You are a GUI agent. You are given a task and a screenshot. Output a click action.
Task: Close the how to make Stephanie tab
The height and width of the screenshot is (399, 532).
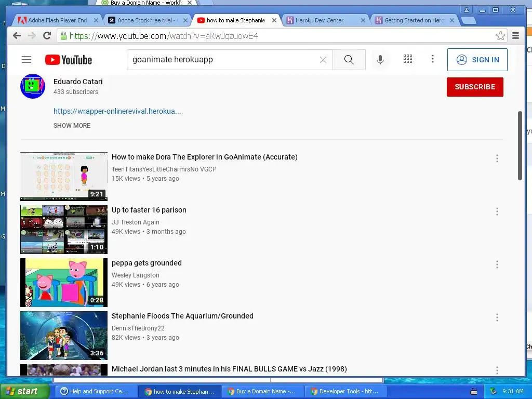[x=274, y=20]
